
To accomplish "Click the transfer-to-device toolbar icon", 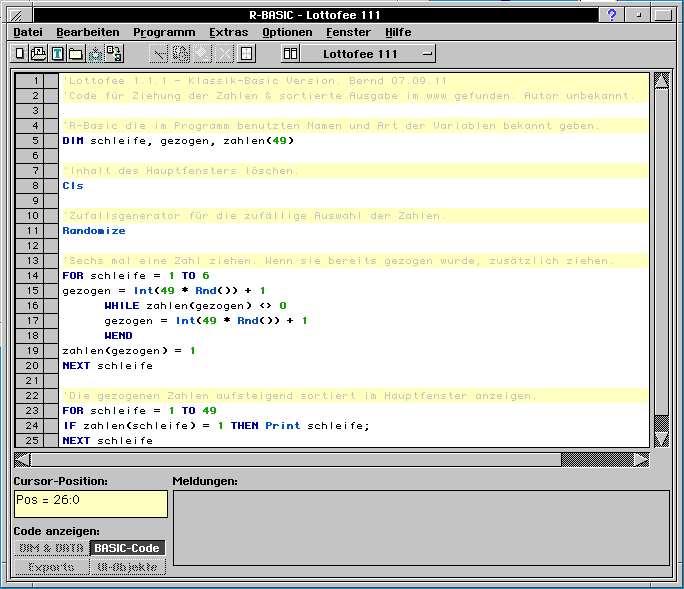I will click(114, 54).
